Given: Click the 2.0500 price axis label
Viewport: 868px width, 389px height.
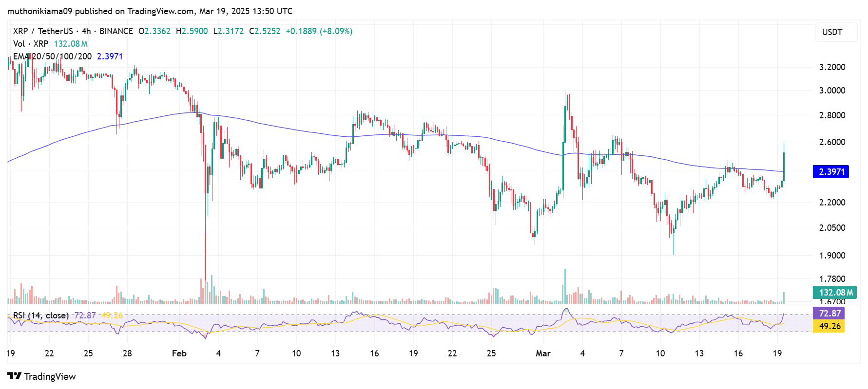Looking at the screenshot, I should [832, 228].
